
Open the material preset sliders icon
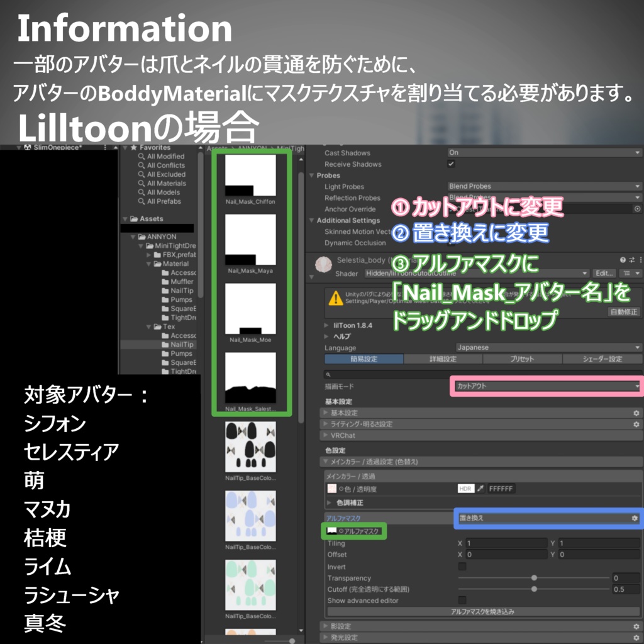tap(632, 260)
